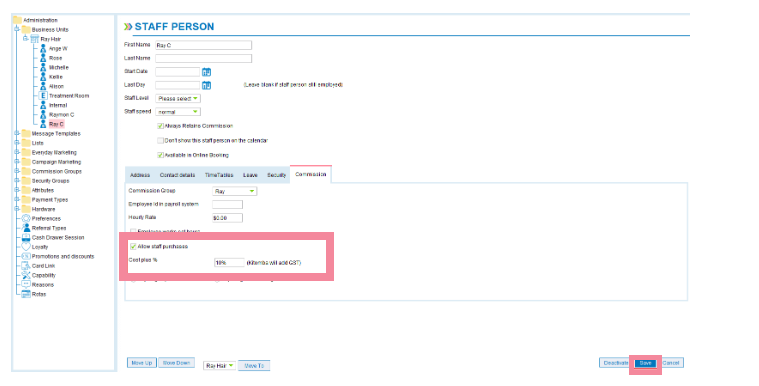Focus the Cost plus % input field
This screenshot has height=386, width=759.
[x=229, y=262]
